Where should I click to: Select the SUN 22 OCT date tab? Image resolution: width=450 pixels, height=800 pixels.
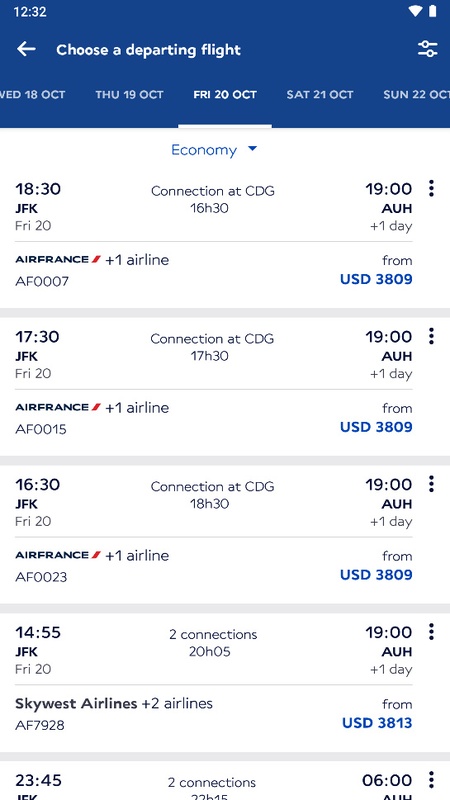point(416,95)
